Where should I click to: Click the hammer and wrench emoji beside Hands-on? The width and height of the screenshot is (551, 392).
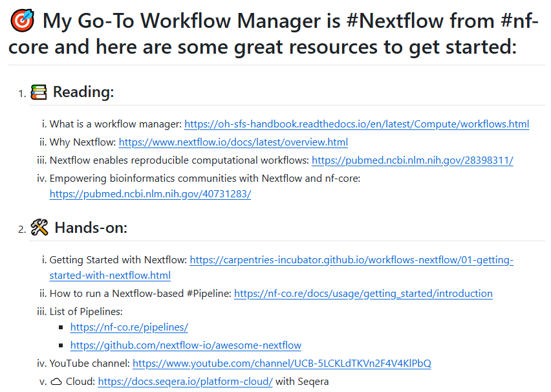point(38,227)
